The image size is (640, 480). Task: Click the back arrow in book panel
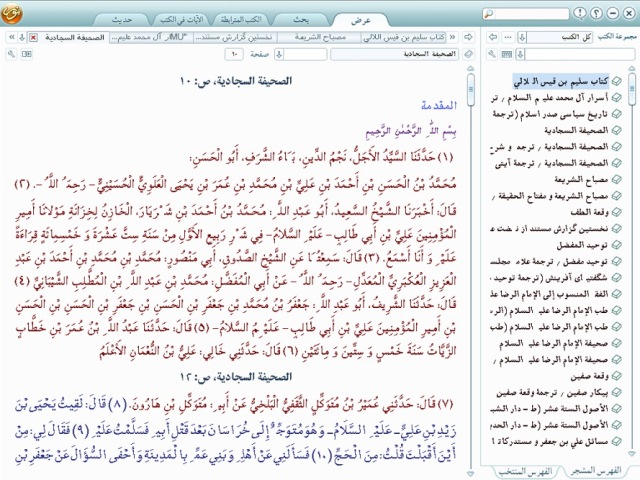click(x=493, y=37)
